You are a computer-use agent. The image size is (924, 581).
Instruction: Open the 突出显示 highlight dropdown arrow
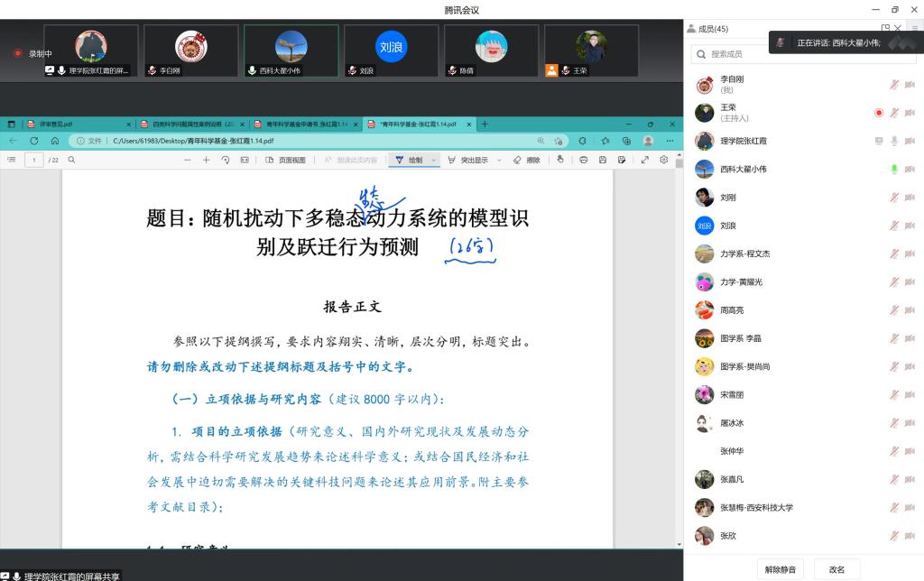(x=501, y=160)
